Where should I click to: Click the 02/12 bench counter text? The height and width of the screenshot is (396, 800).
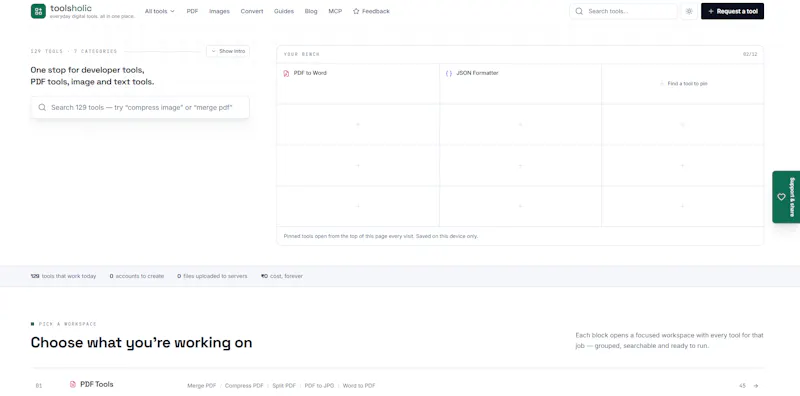[x=750, y=54]
